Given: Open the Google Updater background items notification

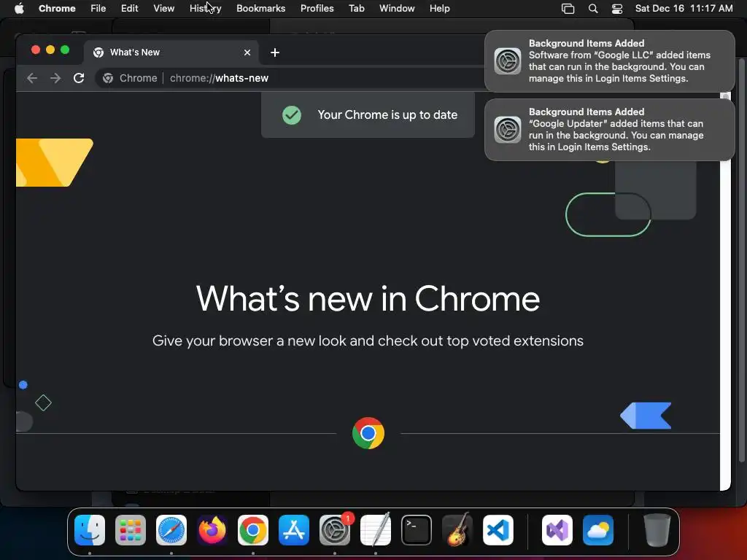Looking at the screenshot, I should point(609,130).
